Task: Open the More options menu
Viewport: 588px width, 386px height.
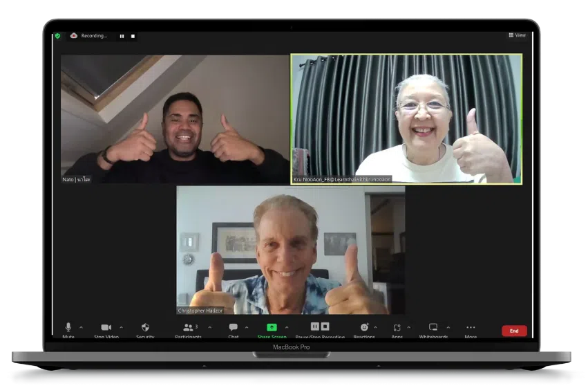Action: point(471,327)
